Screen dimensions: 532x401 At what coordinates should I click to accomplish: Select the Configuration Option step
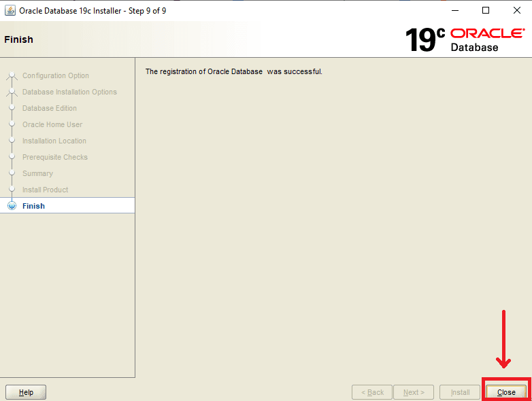(55, 75)
